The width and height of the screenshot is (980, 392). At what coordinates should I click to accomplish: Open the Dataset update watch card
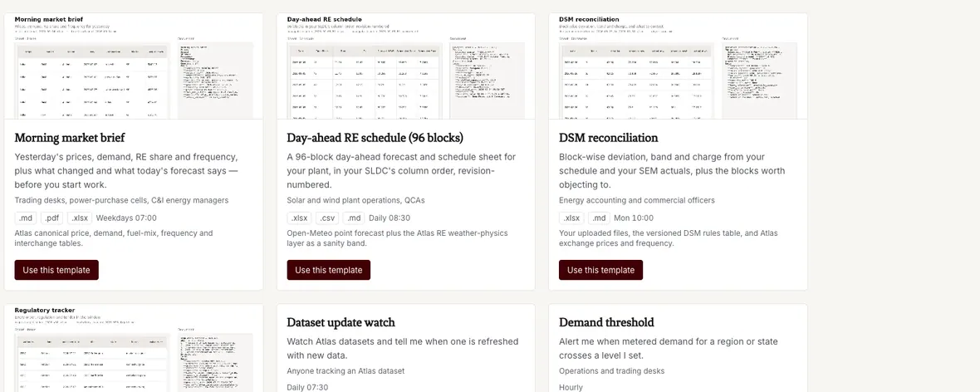pos(405,348)
